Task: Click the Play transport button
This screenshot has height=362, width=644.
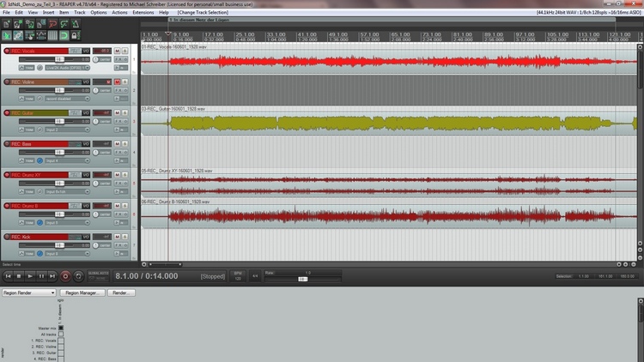Action: pyautogui.click(x=30, y=276)
